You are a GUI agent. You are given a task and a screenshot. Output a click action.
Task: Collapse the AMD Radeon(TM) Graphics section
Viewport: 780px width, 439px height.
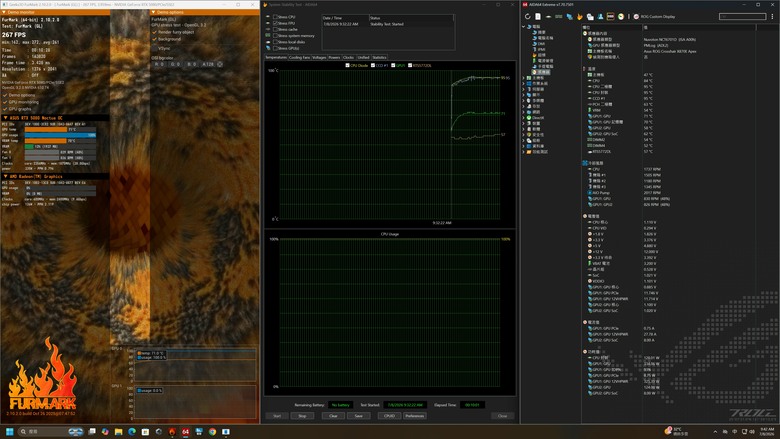[x=5, y=176]
